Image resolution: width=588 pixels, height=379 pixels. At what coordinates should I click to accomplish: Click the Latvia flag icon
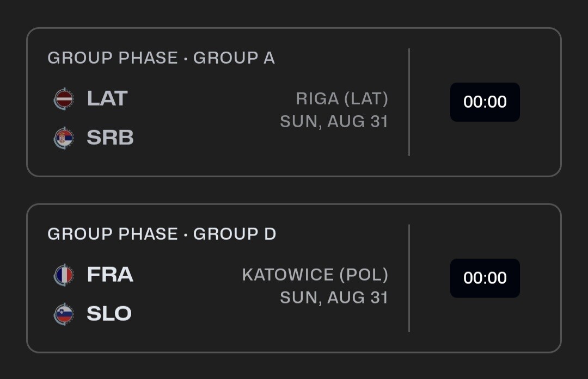tap(64, 99)
